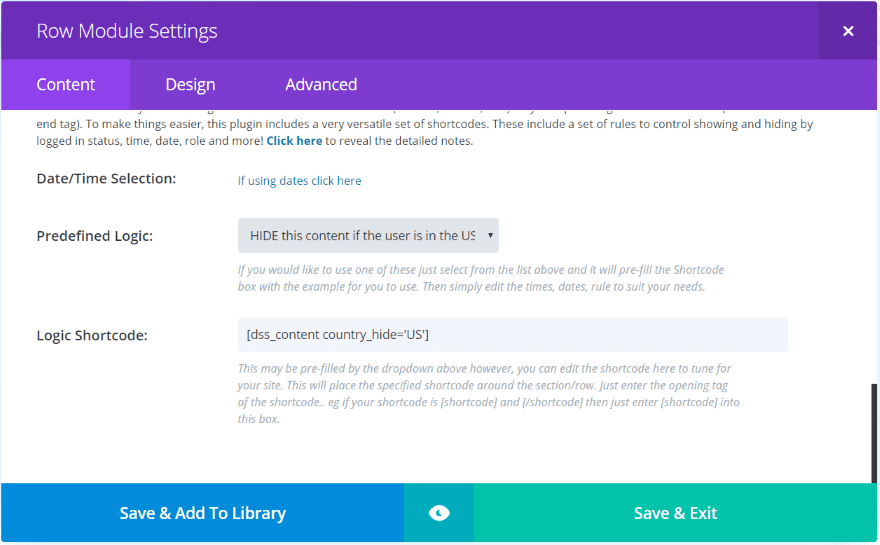Focus the Logic Shortcode text field
The image size is (880, 545).
tap(512, 335)
